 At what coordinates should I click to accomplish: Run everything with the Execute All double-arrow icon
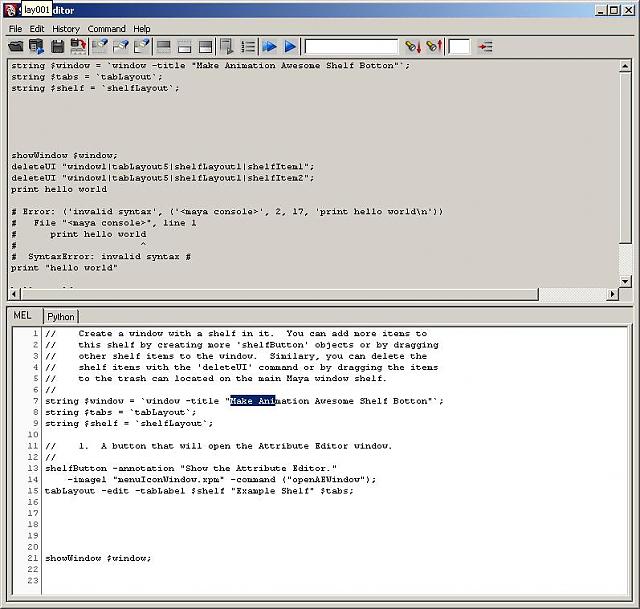point(269,46)
